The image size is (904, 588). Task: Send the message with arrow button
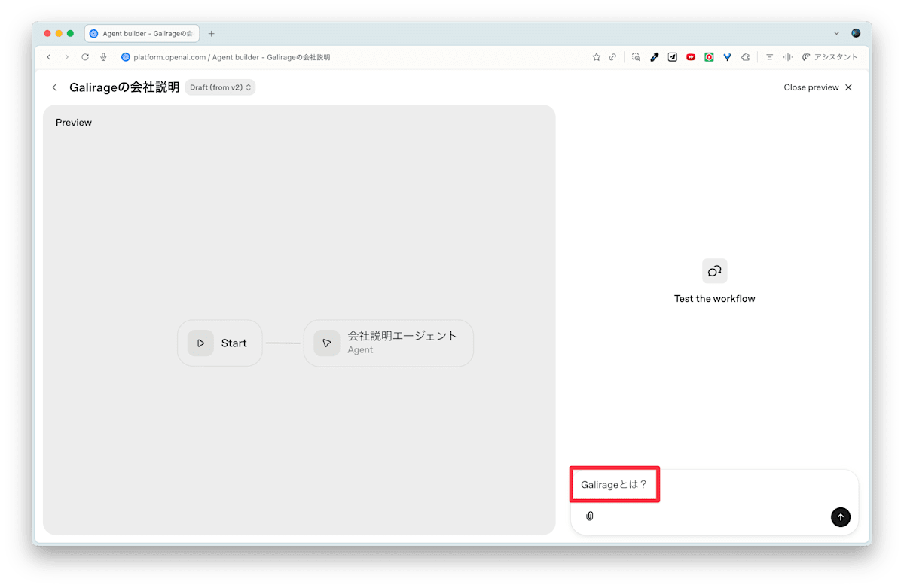pyautogui.click(x=841, y=517)
